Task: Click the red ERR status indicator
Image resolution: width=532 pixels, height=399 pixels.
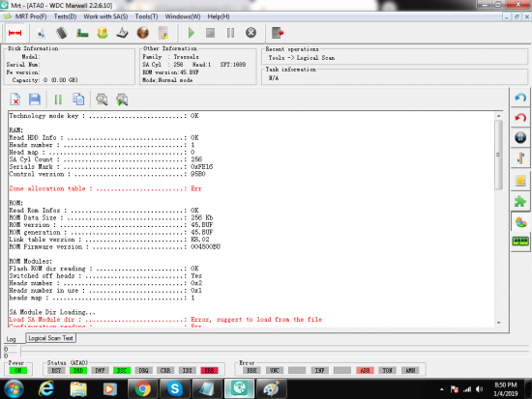Action: 209,371
